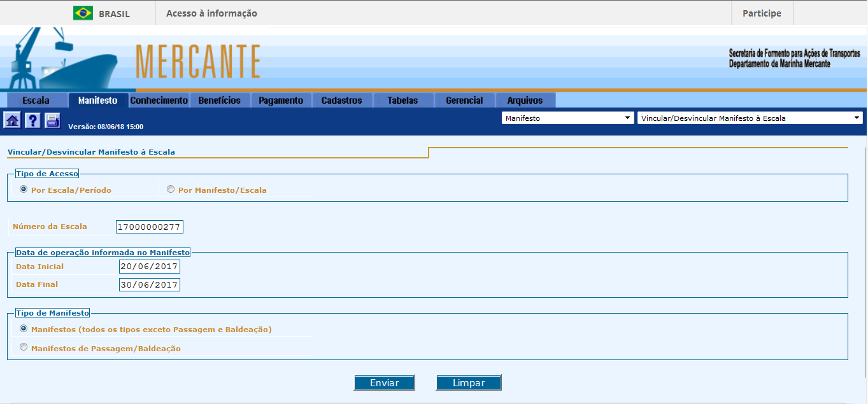Open the Conhecimento tab

point(159,101)
